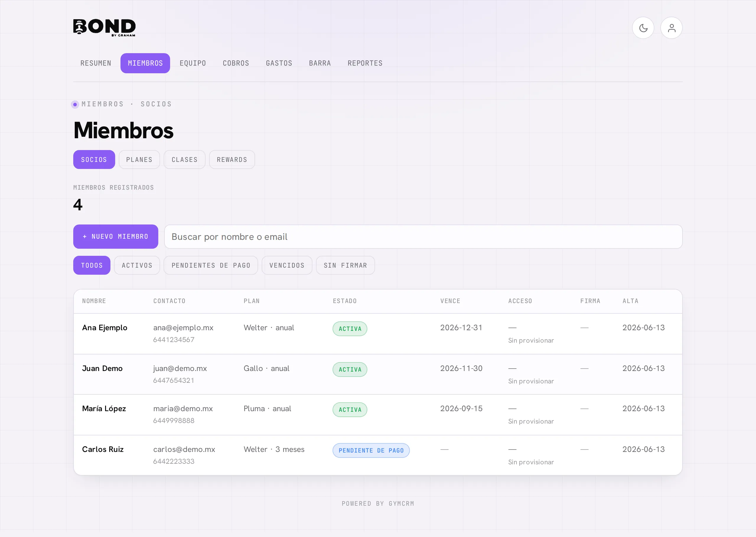Screen dimensions: 756x537
Task: Click the expiry date 2026-11-30
Action: [x=461, y=368]
